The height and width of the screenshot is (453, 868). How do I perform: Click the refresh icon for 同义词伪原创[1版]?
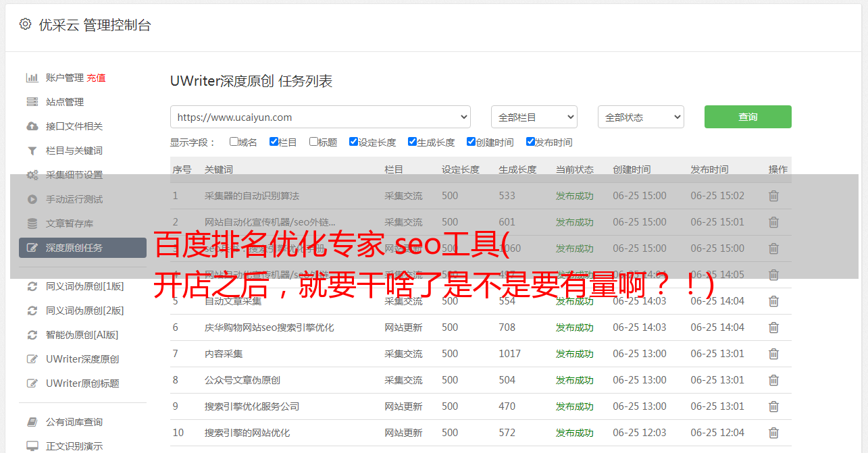coord(32,286)
